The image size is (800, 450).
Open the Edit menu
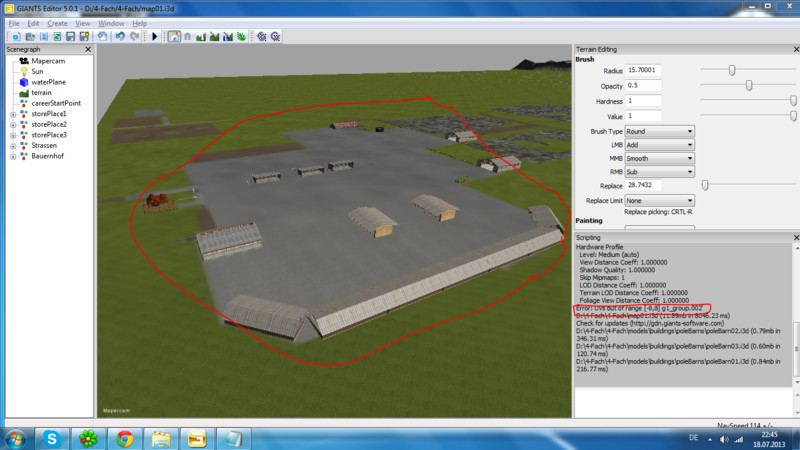pos(33,23)
